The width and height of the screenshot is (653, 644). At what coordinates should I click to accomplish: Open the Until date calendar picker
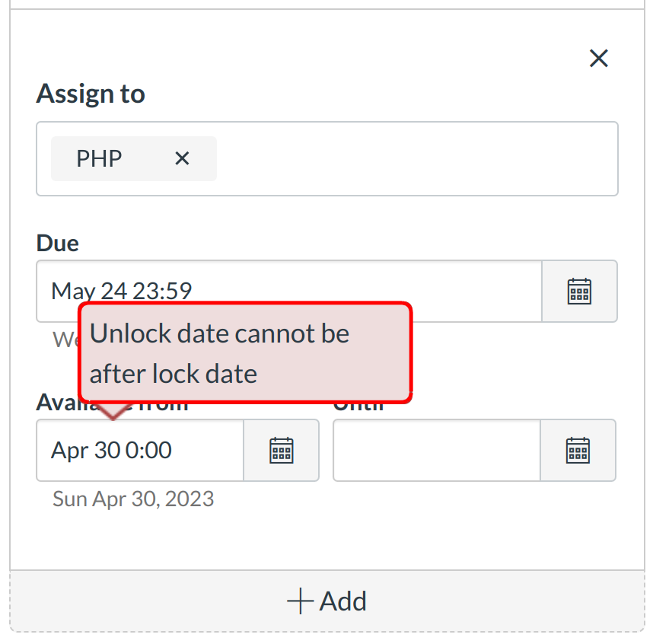click(x=578, y=450)
